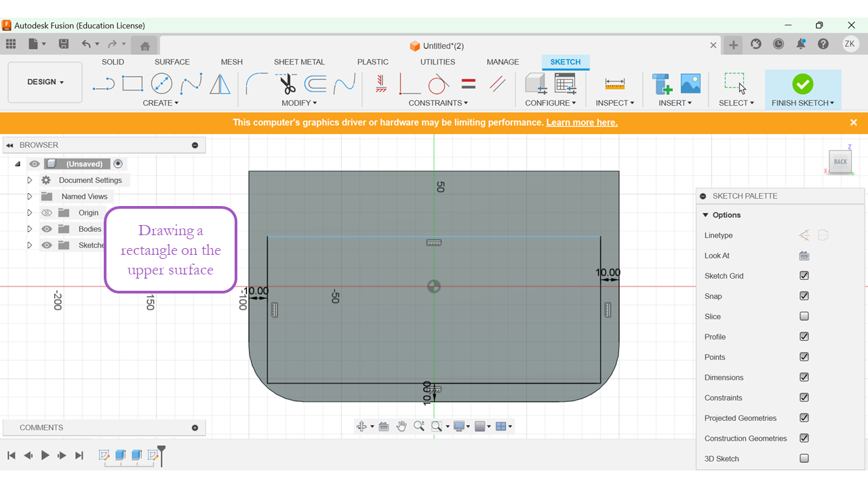Apply Equal constraint

point(468,84)
